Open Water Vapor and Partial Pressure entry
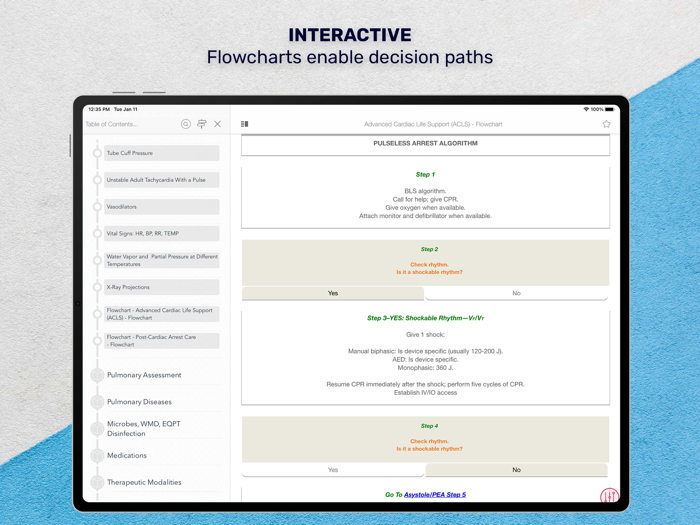 point(162,260)
